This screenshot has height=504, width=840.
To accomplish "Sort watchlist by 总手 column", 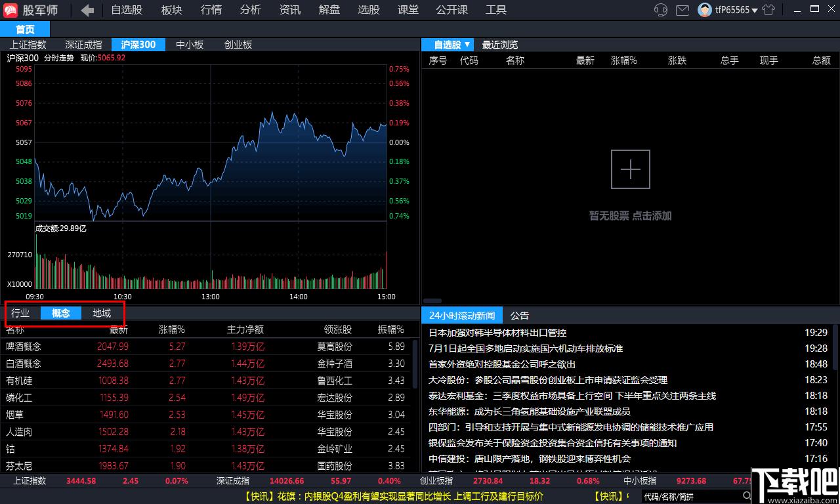I will point(729,60).
